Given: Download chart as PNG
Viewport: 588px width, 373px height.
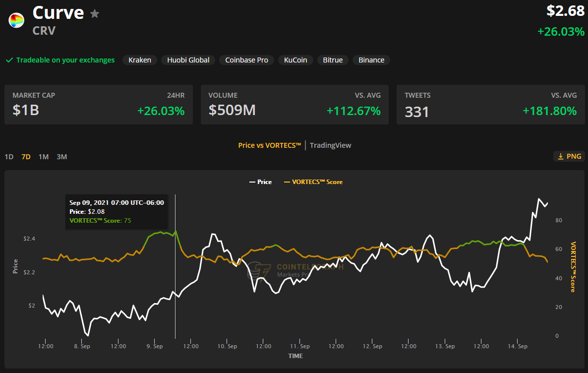Looking at the screenshot, I should (x=569, y=156).
